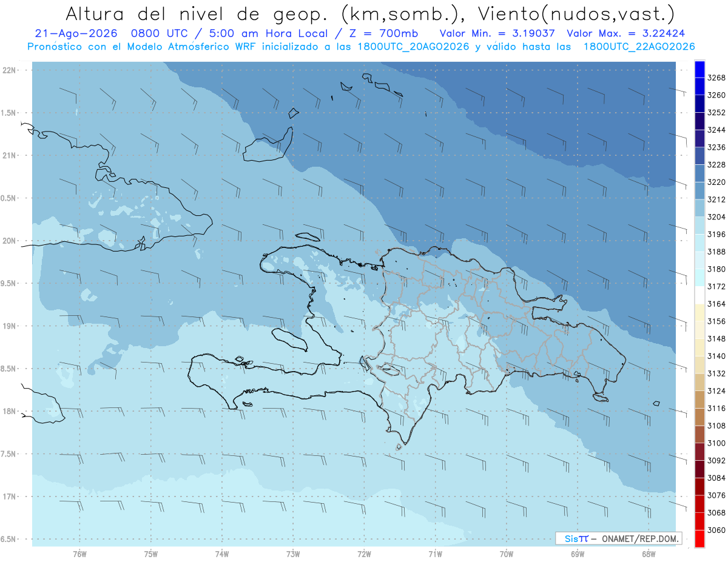Pick the pale blue swatch between 3196 and 3188
This screenshot has width=728, height=562.
click(699, 243)
